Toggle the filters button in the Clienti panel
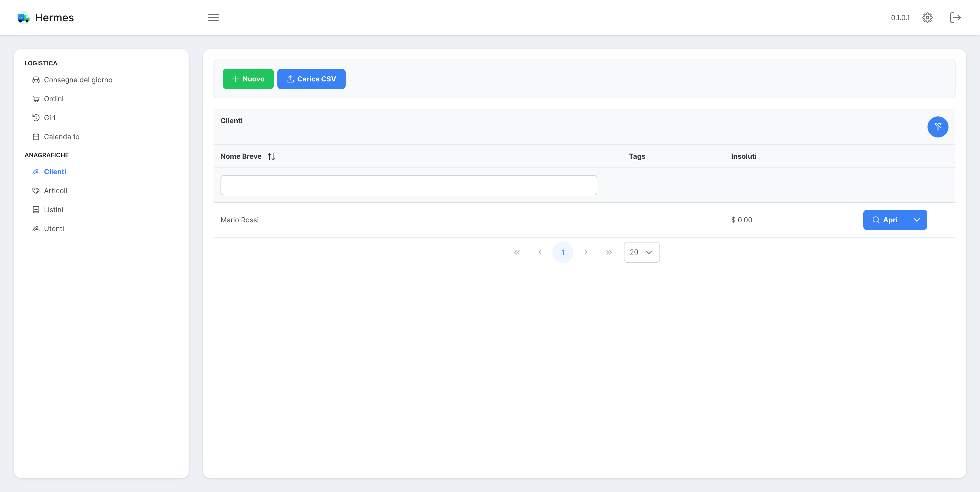This screenshot has width=980, height=492. pos(938,127)
